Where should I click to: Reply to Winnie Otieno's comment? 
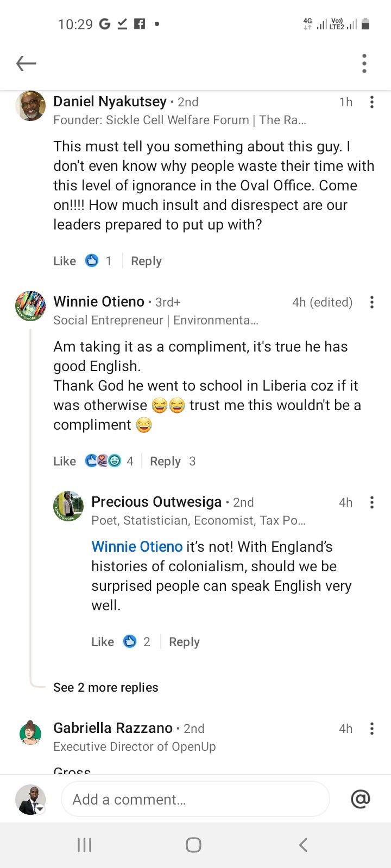[x=165, y=461]
